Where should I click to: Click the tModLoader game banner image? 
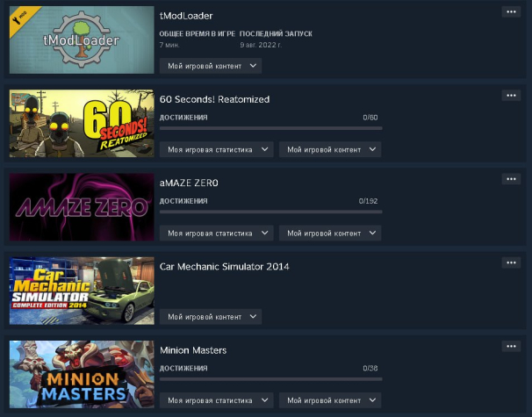82,40
